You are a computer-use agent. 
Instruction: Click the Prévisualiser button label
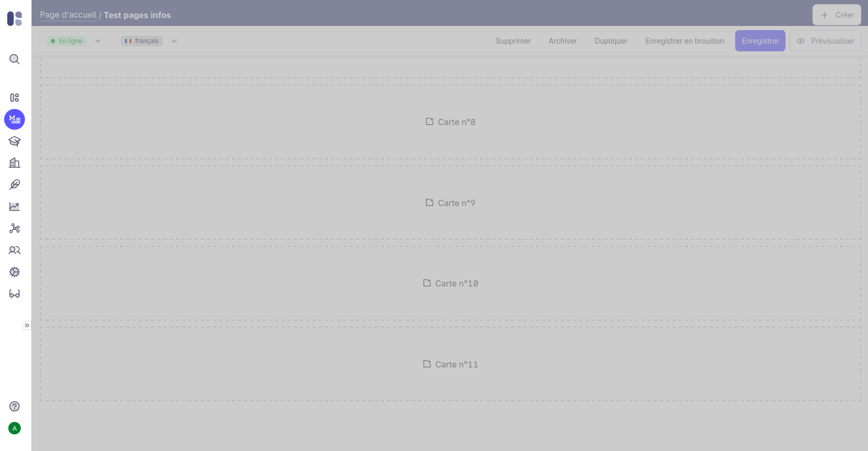coord(833,41)
